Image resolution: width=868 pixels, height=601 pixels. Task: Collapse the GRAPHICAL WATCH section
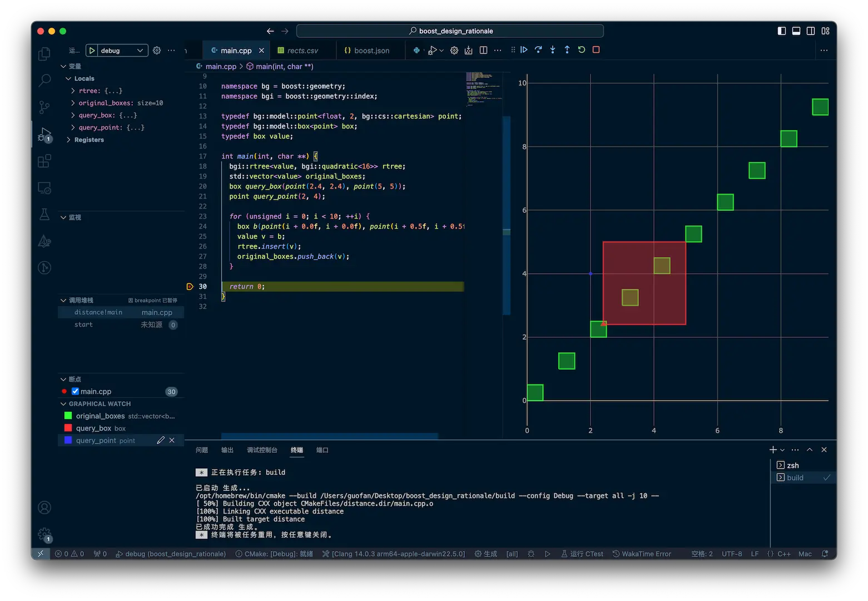(x=63, y=403)
